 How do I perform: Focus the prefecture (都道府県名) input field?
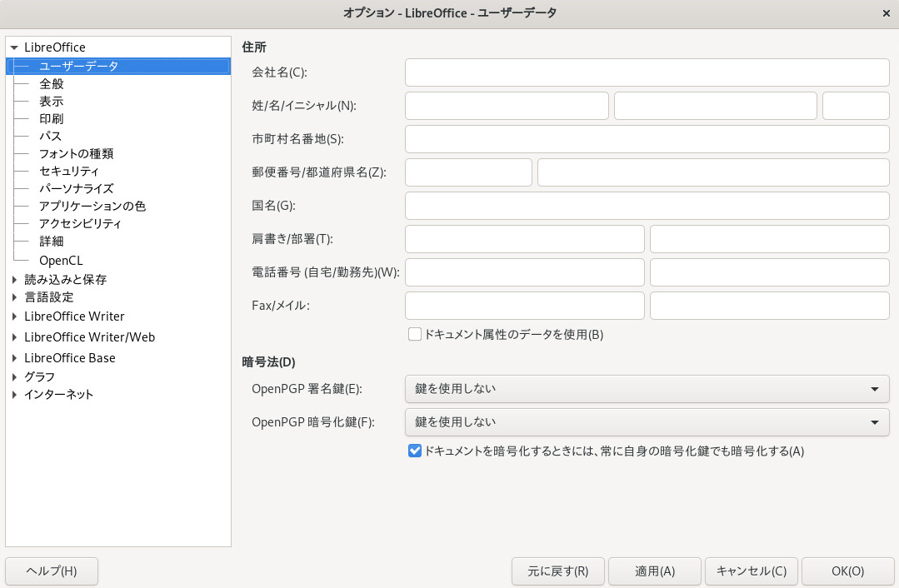point(713,172)
